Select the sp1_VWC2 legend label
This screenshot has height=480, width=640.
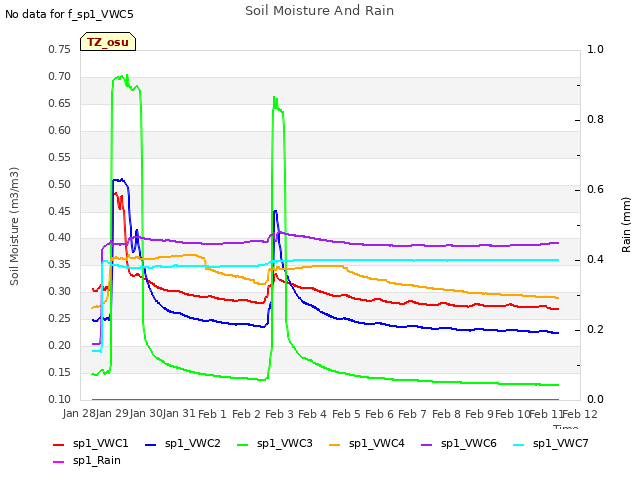(x=193, y=443)
